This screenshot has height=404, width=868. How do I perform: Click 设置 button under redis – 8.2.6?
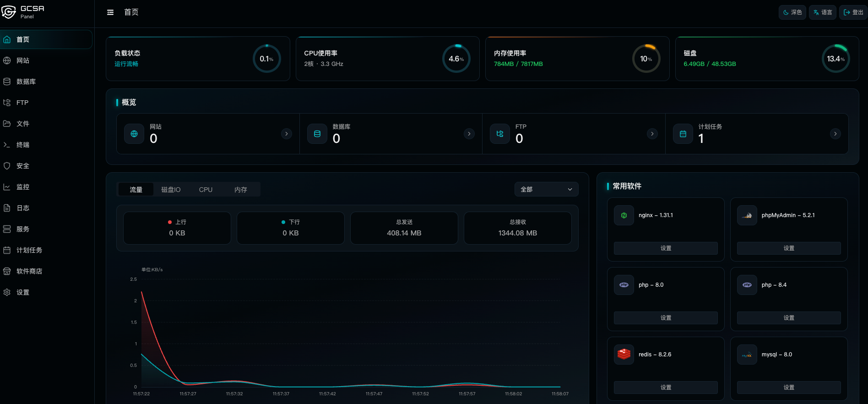click(666, 388)
